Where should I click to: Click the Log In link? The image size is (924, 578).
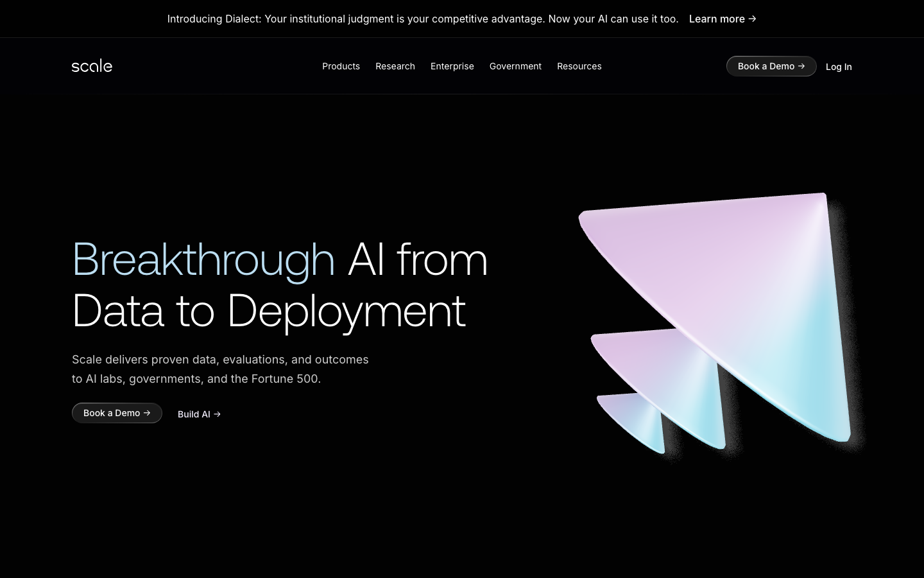[x=839, y=67]
